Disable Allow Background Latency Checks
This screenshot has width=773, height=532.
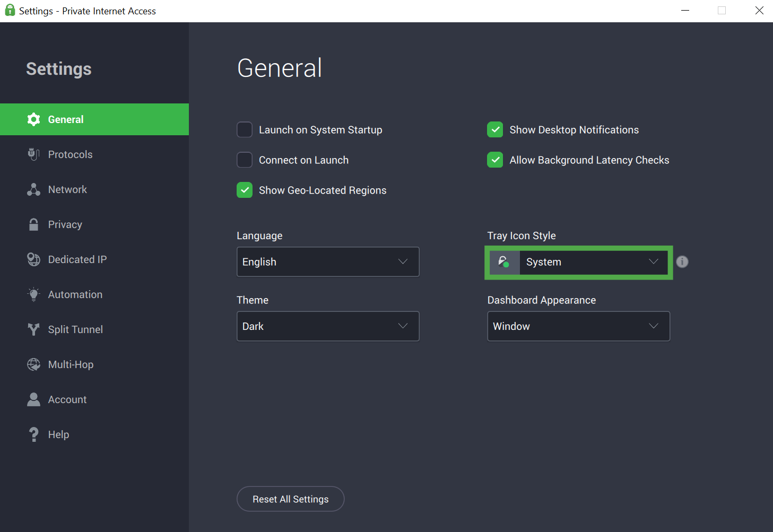[x=495, y=160]
